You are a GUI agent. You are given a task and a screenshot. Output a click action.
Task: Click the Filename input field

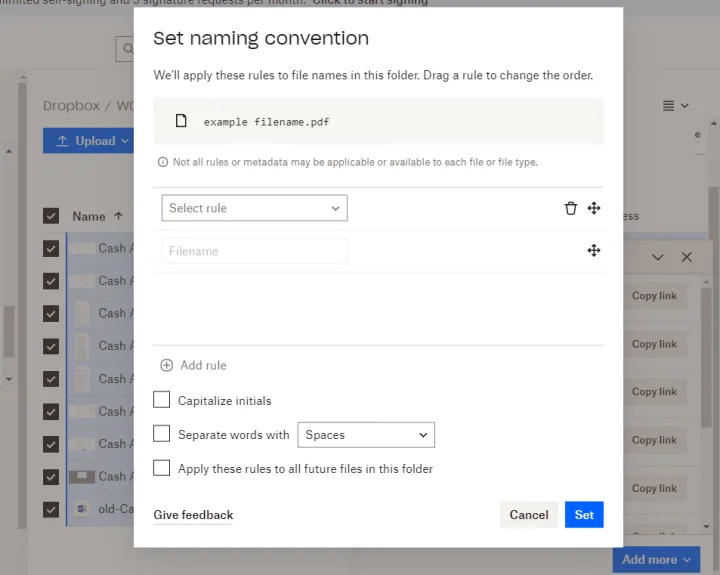point(254,251)
